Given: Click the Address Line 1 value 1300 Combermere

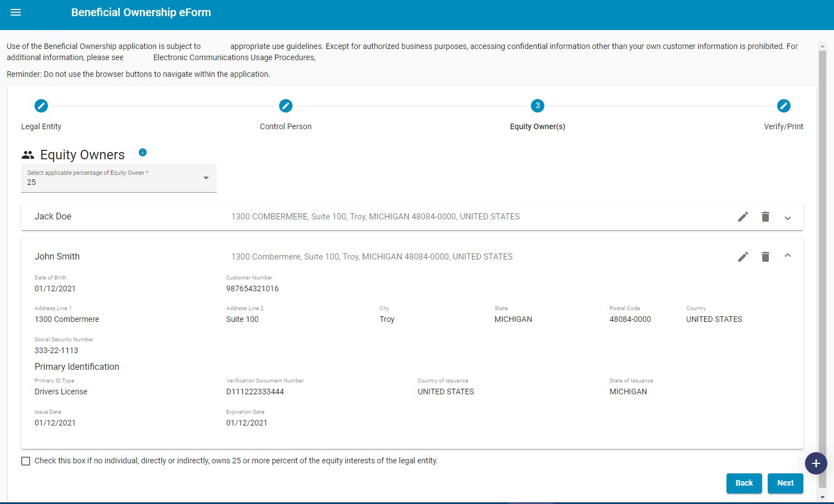Looking at the screenshot, I should [67, 319].
